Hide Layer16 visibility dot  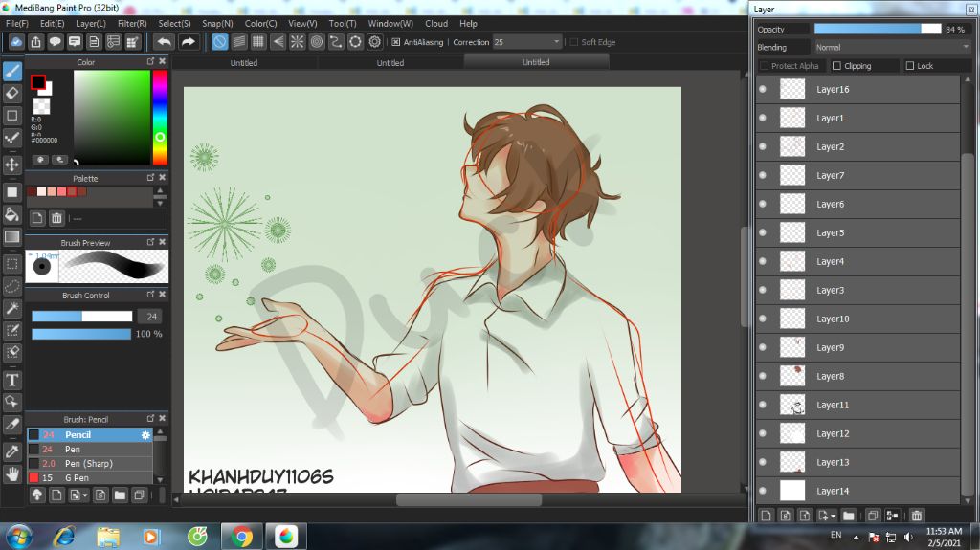(x=763, y=89)
